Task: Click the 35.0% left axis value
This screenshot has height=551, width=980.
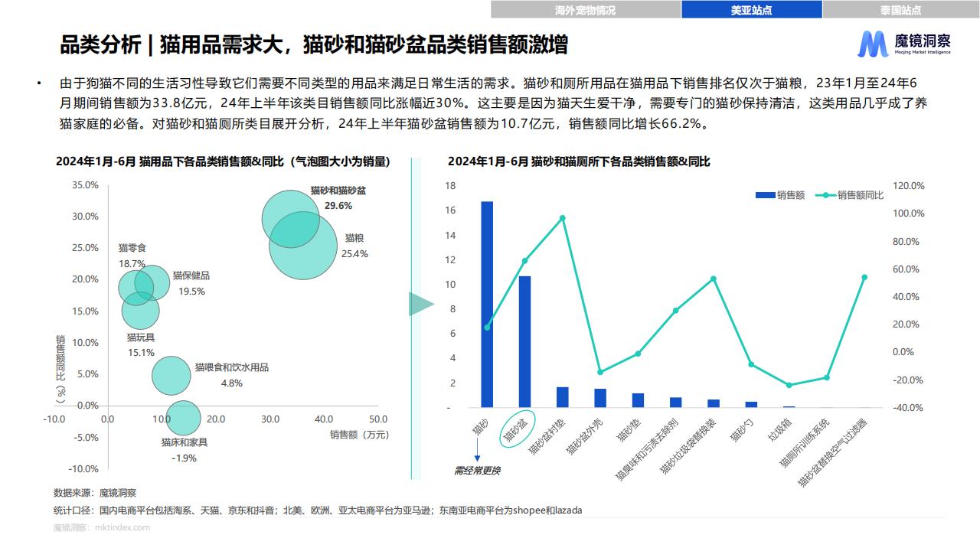Action: coord(85,185)
